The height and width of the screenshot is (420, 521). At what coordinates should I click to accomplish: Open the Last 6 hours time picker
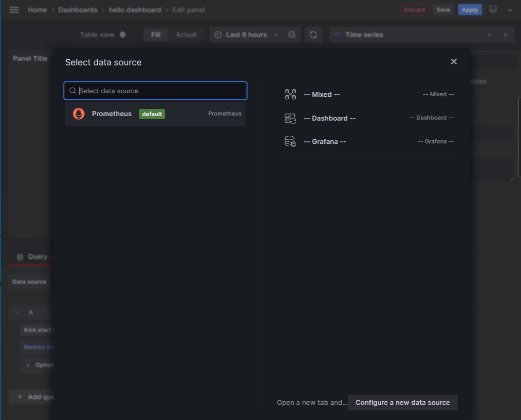coord(246,34)
